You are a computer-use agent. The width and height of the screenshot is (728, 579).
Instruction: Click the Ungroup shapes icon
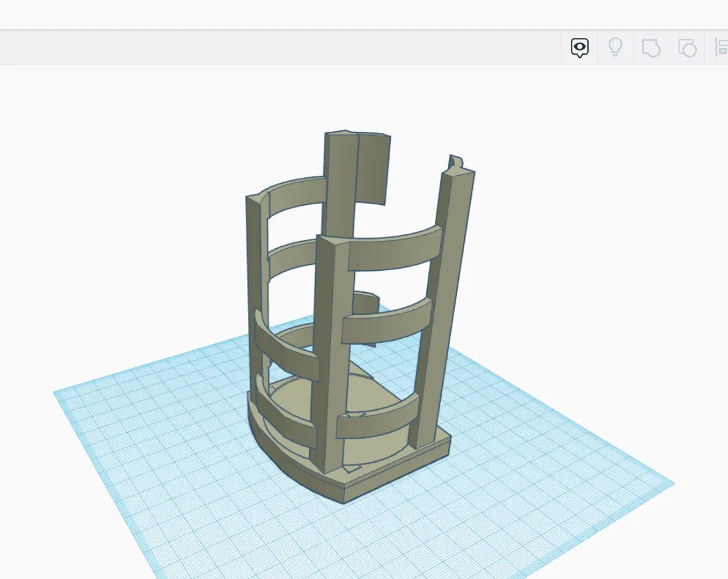click(x=687, y=47)
